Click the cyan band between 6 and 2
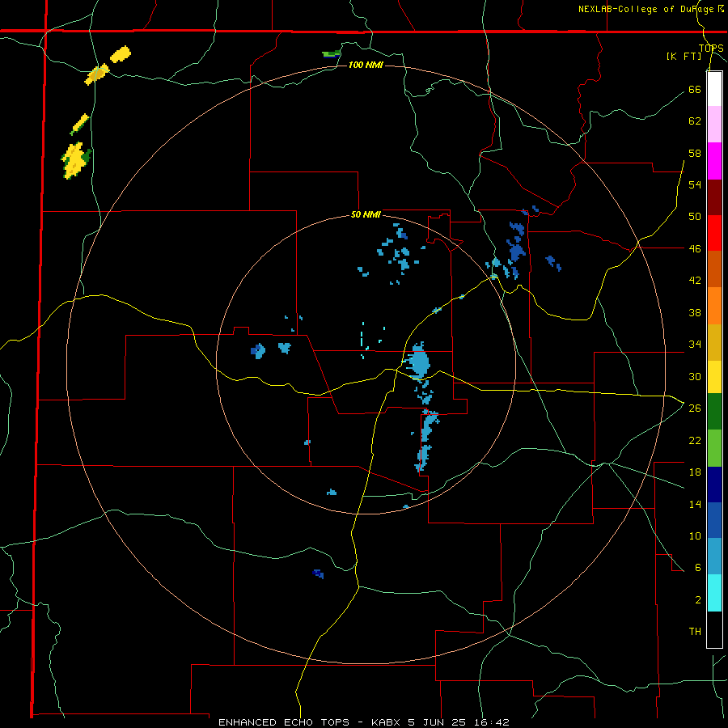The width and height of the screenshot is (728, 728). pos(714,593)
